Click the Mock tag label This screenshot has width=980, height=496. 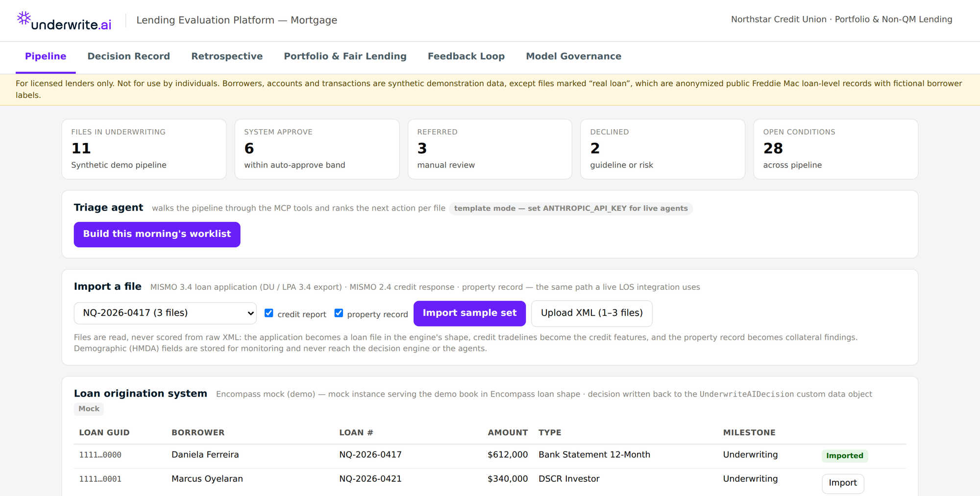89,409
